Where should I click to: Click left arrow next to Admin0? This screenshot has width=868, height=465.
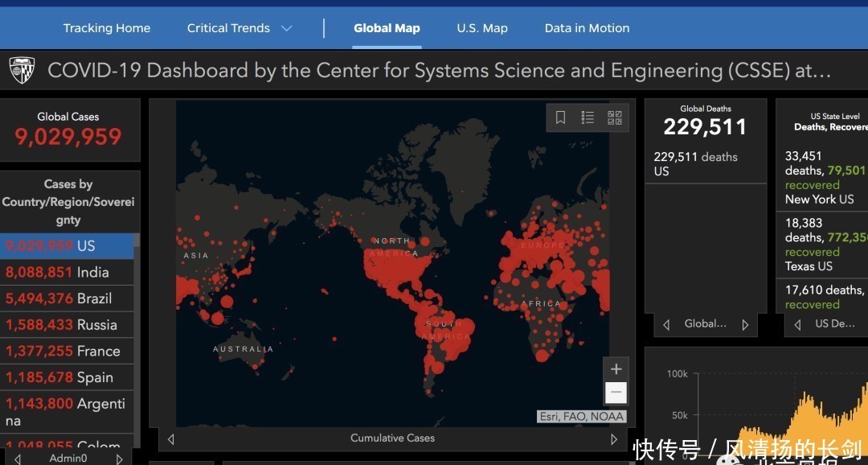(18, 459)
